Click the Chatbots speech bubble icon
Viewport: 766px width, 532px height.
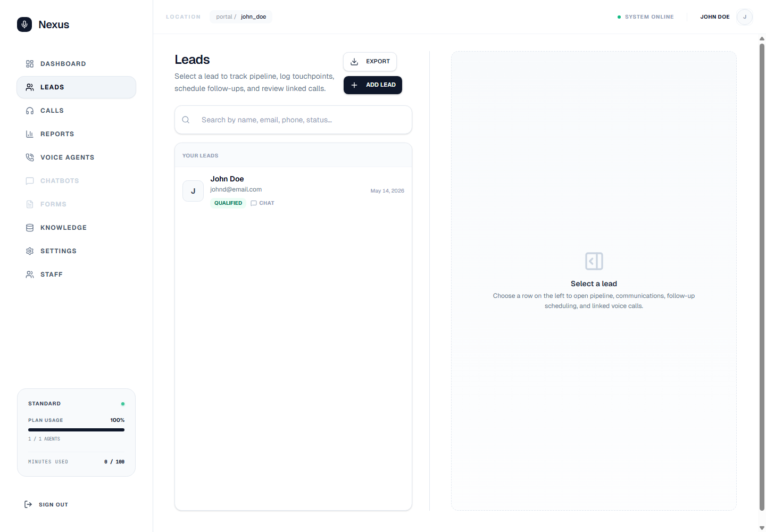(x=30, y=181)
